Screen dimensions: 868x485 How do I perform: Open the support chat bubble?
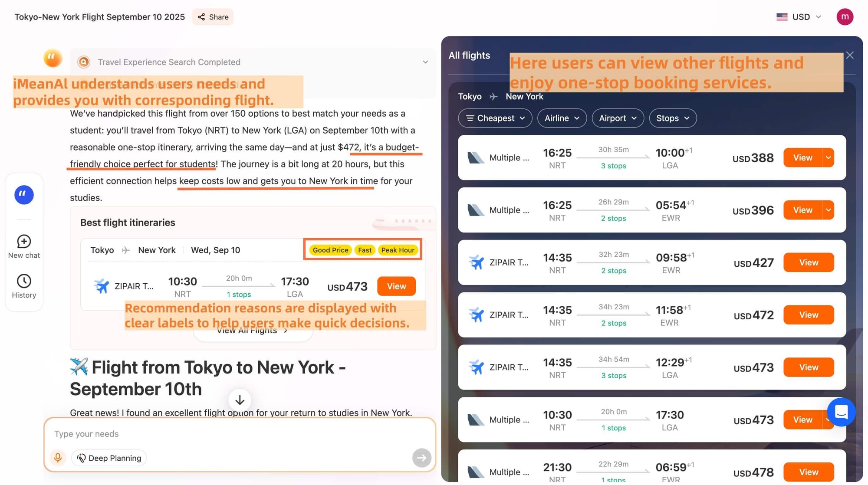pos(841,413)
